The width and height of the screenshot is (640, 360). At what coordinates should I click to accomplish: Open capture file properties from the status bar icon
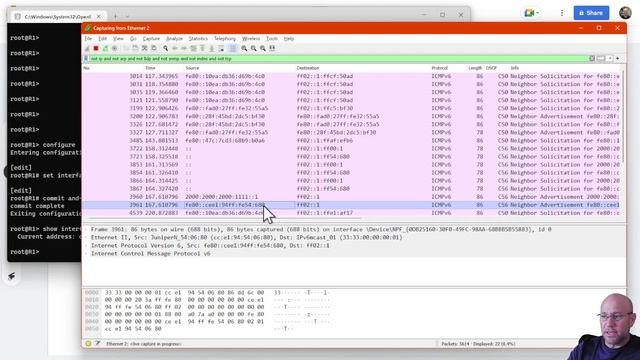coord(98,344)
